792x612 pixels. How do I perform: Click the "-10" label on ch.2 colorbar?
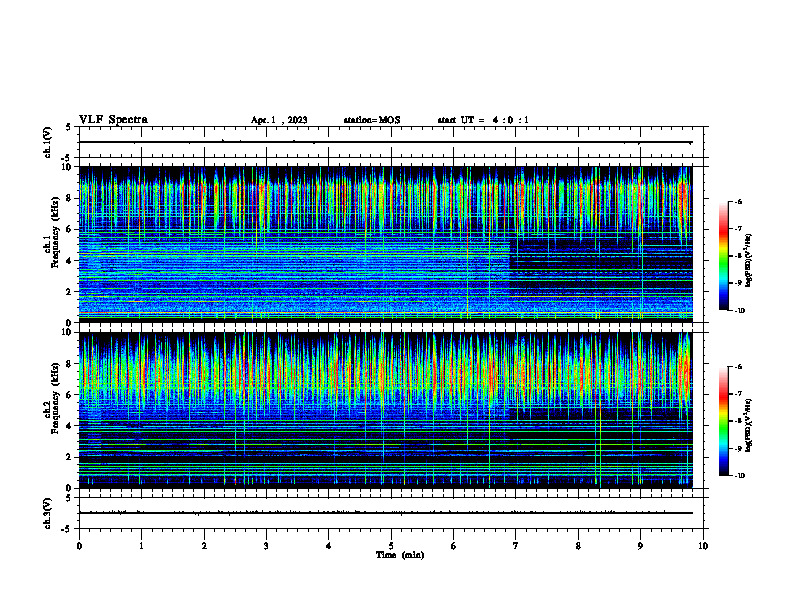tap(739, 476)
